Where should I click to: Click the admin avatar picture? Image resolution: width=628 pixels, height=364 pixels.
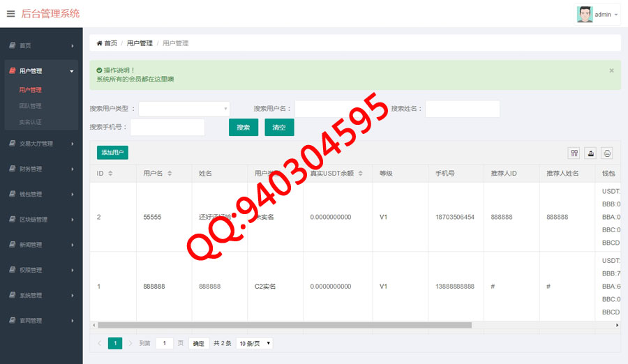click(585, 14)
